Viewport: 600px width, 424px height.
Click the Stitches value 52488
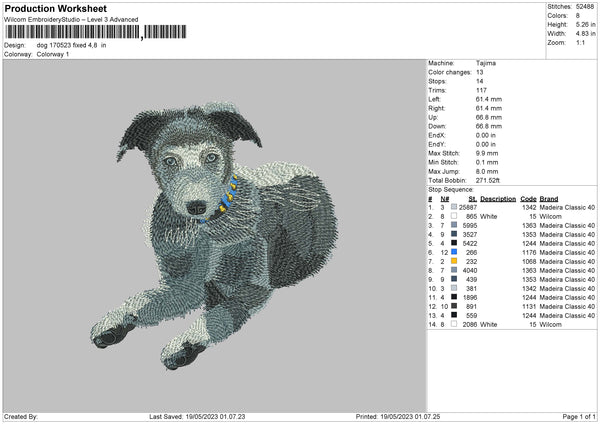pos(586,7)
